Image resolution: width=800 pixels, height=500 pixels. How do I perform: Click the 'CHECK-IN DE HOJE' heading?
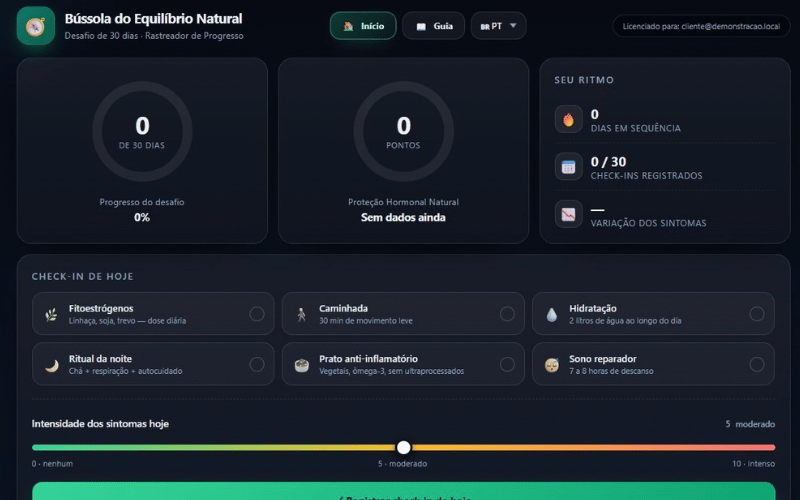point(83,277)
